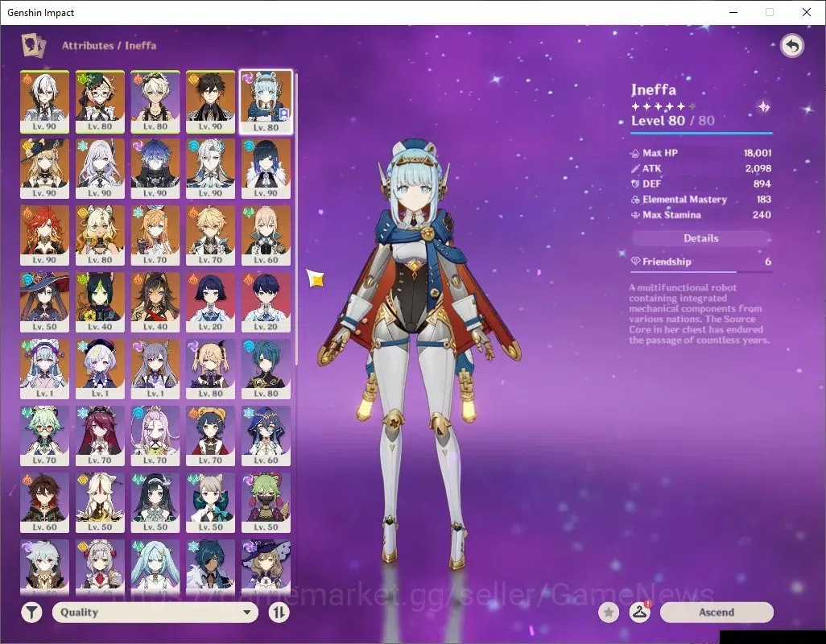Click the ATK 2,098 stat row
The image size is (826, 644).
pos(700,168)
